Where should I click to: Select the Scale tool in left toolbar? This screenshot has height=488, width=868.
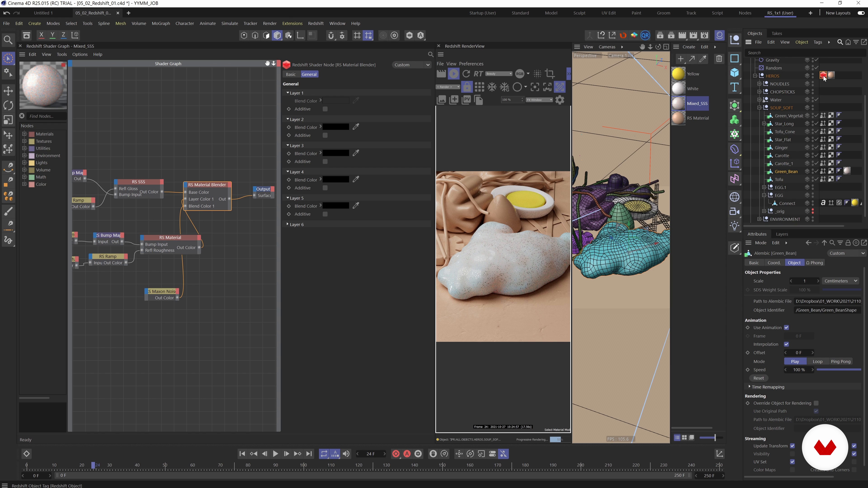click(x=8, y=120)
